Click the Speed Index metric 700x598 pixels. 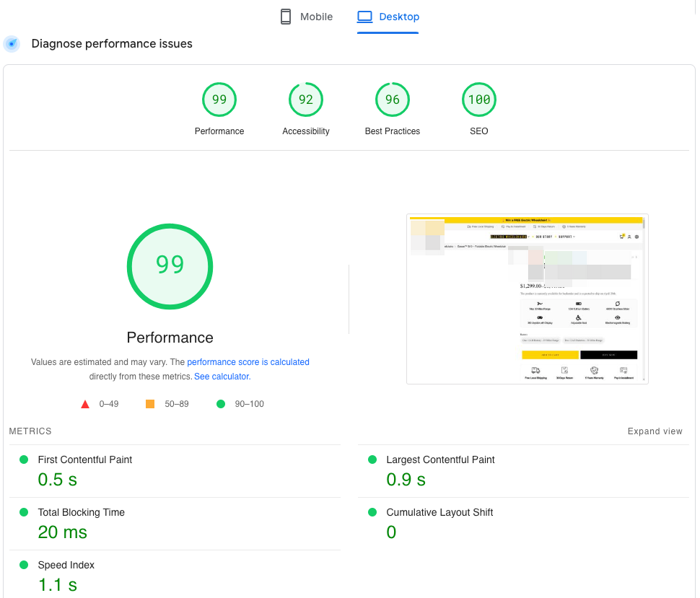click(66, 565)
